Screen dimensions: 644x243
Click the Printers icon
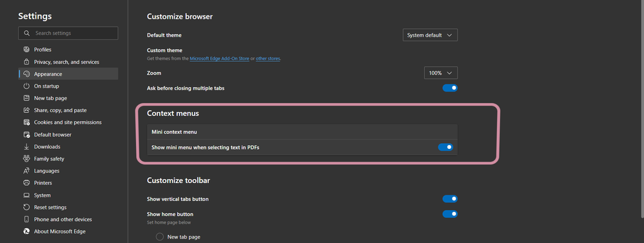pyautogui.click(x=26, y=182)
